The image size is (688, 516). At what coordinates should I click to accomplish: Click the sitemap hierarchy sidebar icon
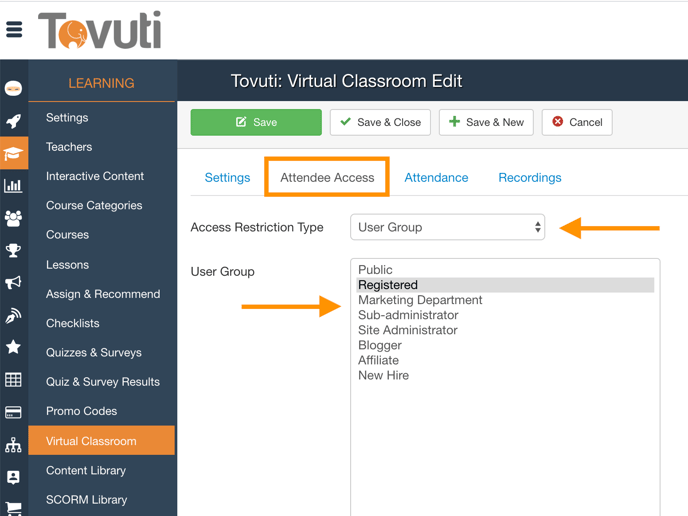tap(14, 445)
